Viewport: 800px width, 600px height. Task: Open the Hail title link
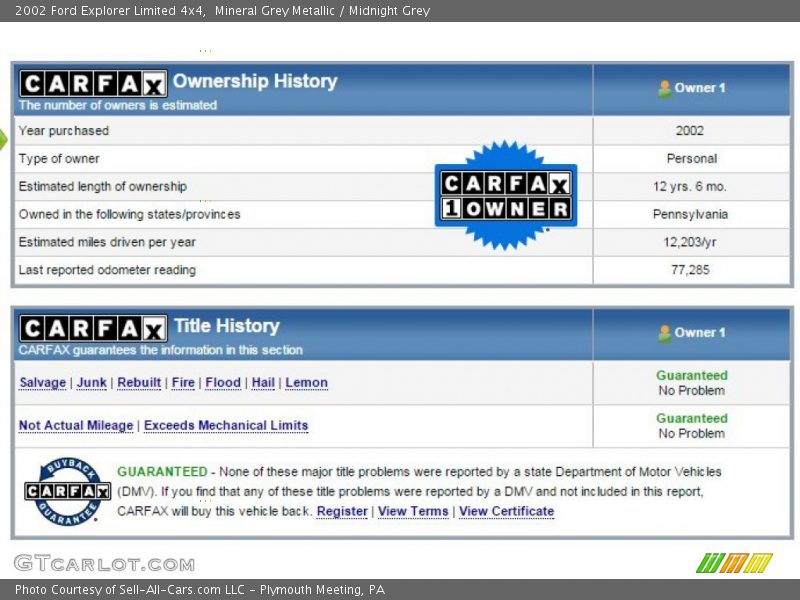pos(263,383)
